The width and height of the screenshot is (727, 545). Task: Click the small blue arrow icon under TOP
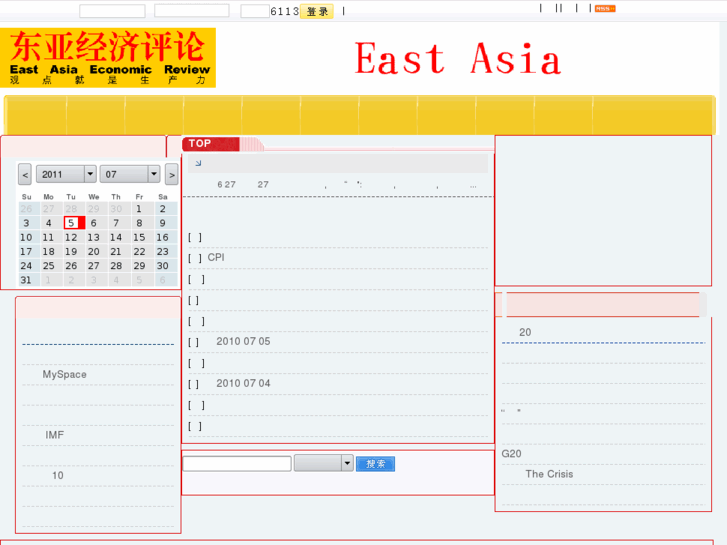click(198, 163)
